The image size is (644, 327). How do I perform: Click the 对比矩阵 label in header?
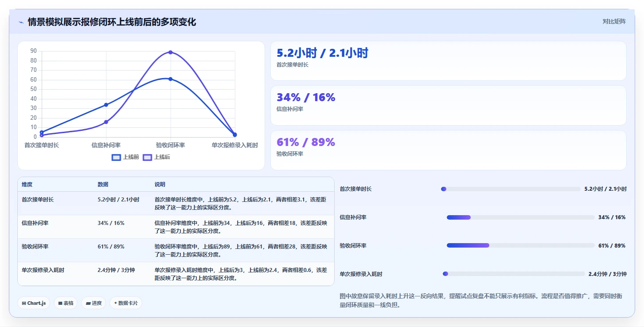click(614, 21)
